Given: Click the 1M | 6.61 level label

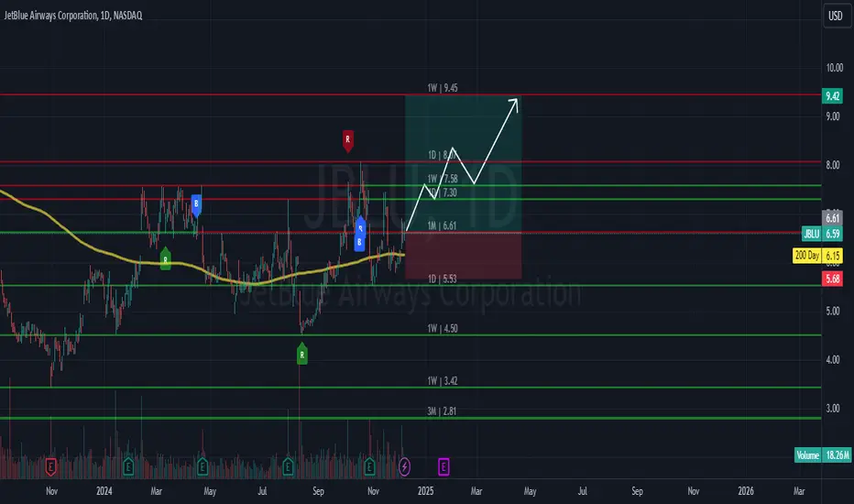Looking at the screenshot, I should tap(442, 225).
